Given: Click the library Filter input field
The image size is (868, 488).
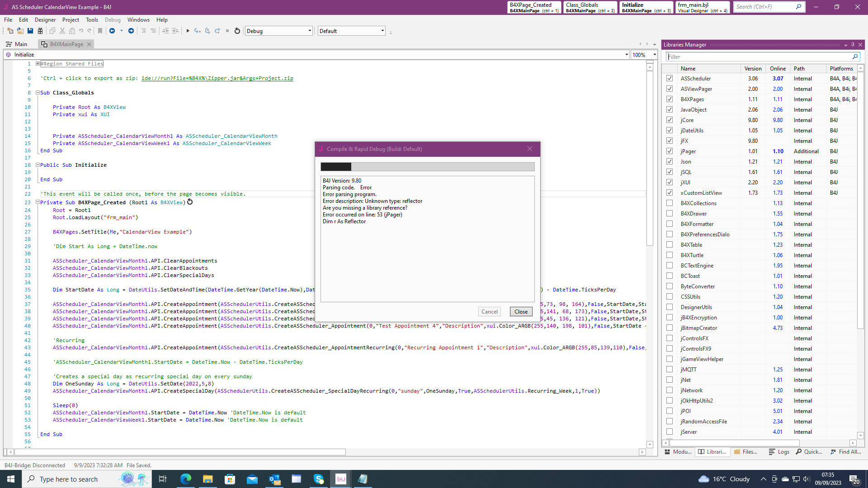Looking at the screenshot, I should (x=759, y=56).
